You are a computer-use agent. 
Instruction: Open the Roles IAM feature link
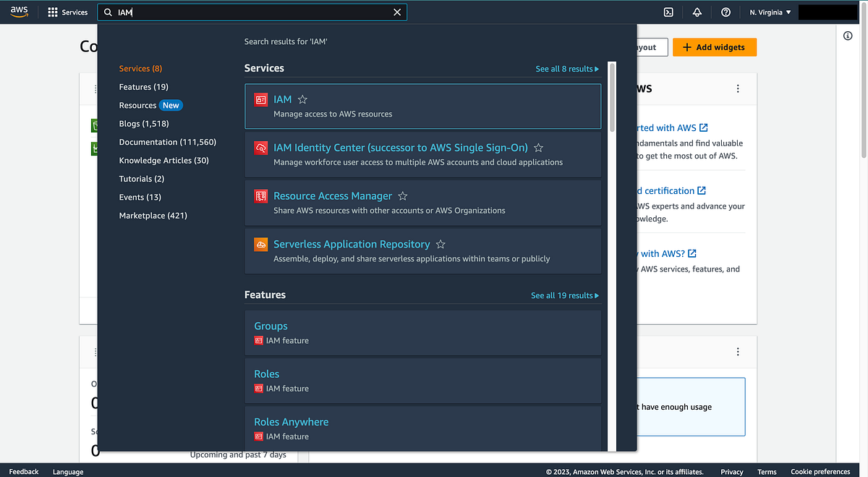[x=266, y=373]
